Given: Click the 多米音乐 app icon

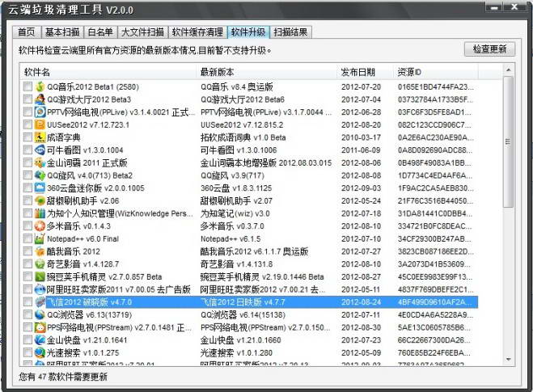Looking at the screenshot, I should pyautogui.click(x=40, y=226).
